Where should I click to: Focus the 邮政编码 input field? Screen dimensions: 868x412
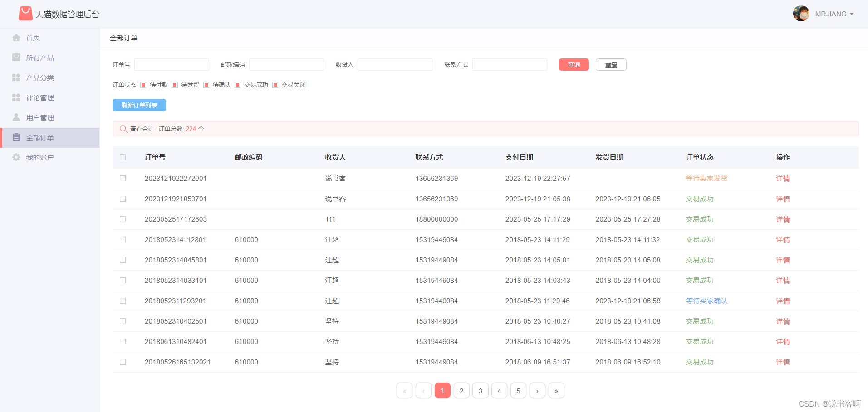pyautogui.click(x=286, y=64)
